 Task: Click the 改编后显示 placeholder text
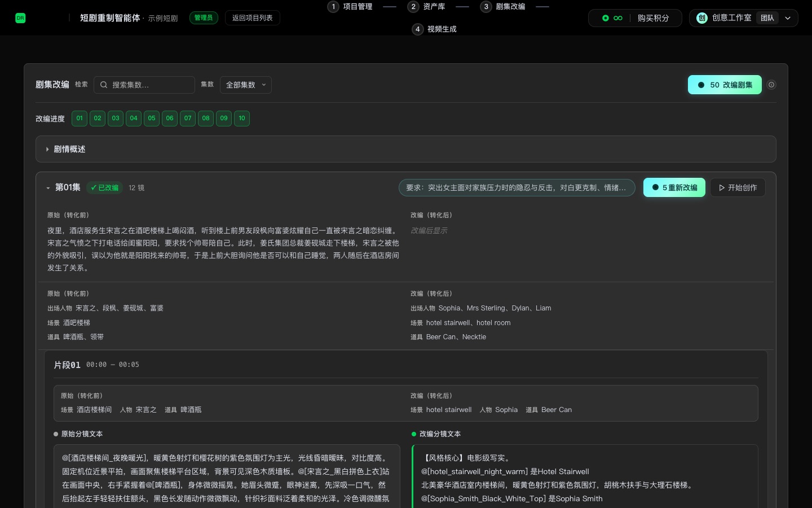click(429, 231)
